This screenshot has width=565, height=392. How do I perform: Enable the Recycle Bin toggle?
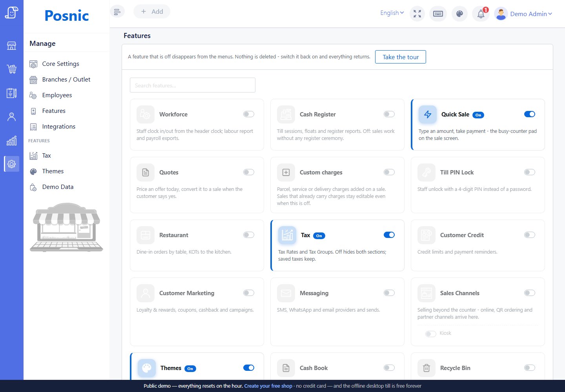point(530,368)
